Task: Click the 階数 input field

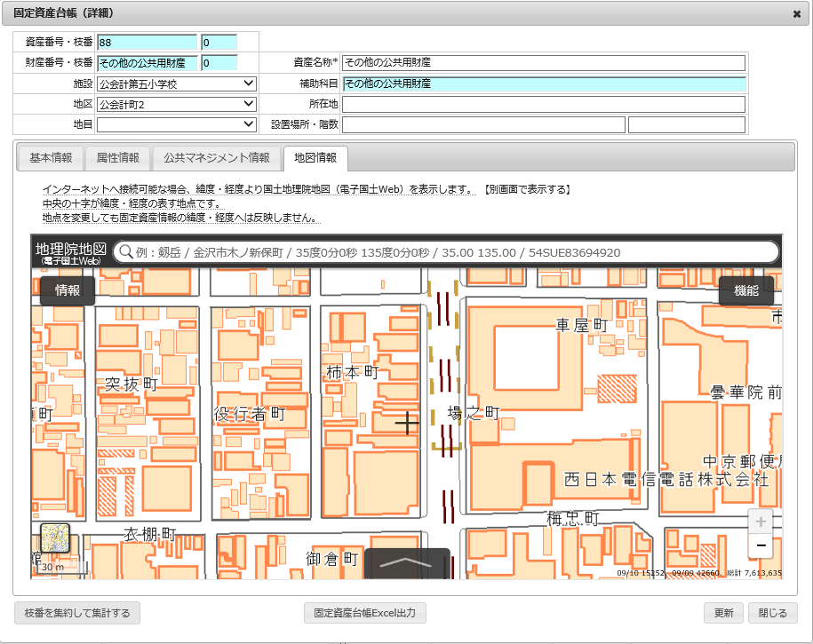Action: click(687, 124)
